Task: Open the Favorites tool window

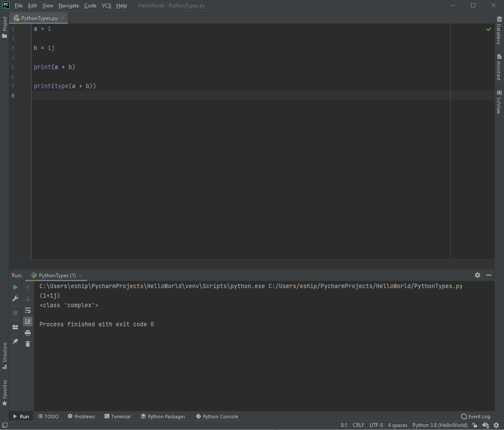Action: (x=4, y=393)
